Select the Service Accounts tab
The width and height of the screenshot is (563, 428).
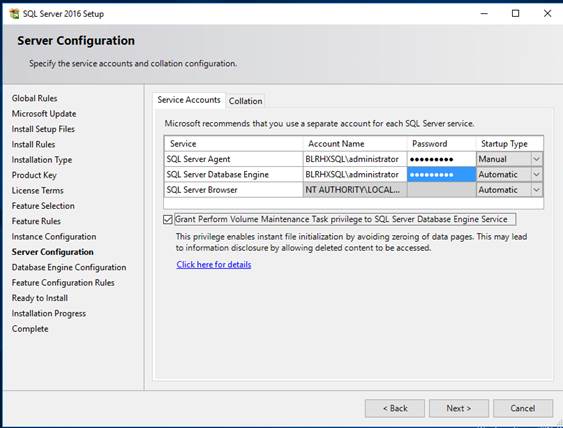pyautogui.click(x=189, y=100)
